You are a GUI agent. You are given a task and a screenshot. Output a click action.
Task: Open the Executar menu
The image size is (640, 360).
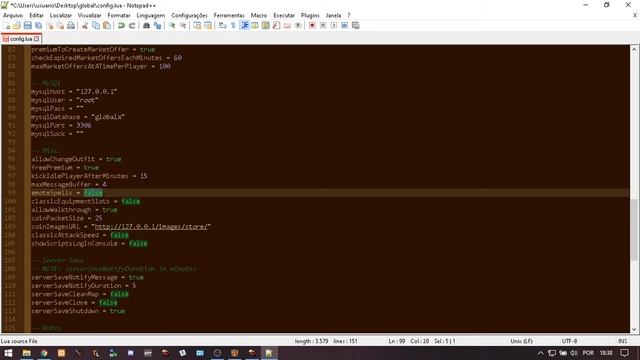pyautogui.click(x=284, y=15)
